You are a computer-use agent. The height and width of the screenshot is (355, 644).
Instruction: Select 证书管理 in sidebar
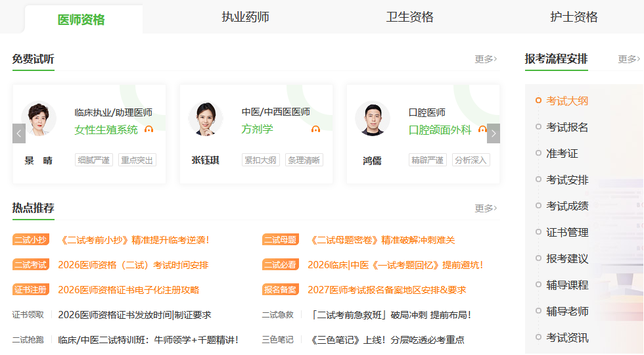567,232
